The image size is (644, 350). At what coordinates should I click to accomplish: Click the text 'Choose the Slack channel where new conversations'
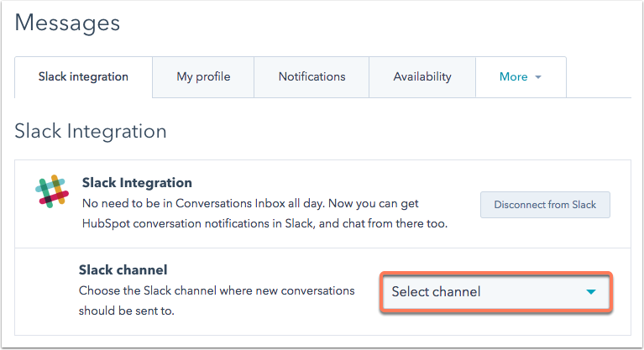(217, 290)
